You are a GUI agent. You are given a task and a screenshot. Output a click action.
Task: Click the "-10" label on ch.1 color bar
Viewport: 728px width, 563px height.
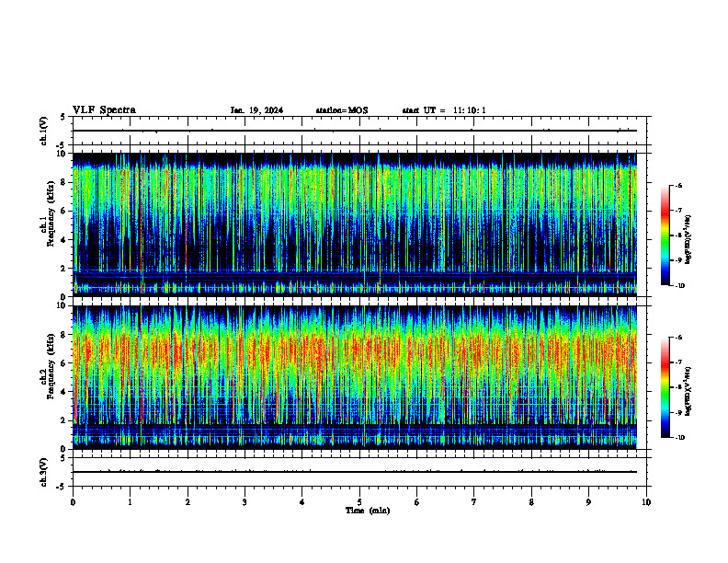[x=679, y=286]
